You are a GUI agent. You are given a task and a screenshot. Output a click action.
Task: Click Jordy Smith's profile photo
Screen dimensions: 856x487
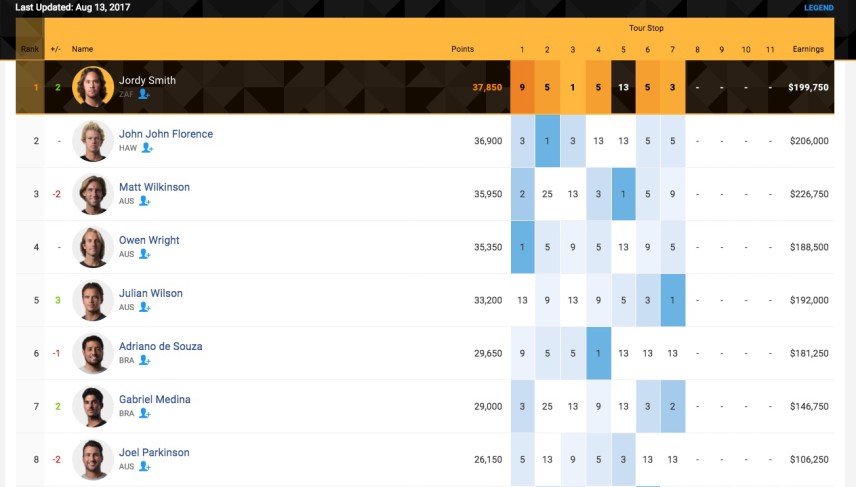93,87
